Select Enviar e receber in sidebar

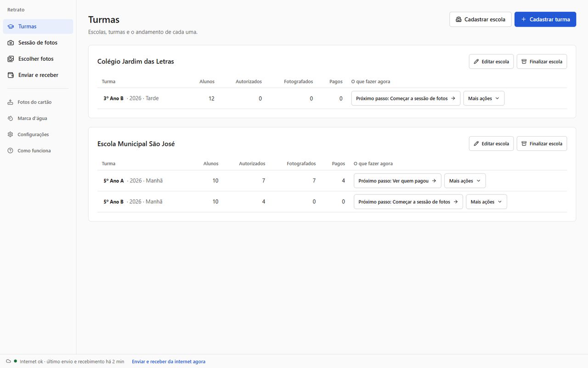coord(38,75)
